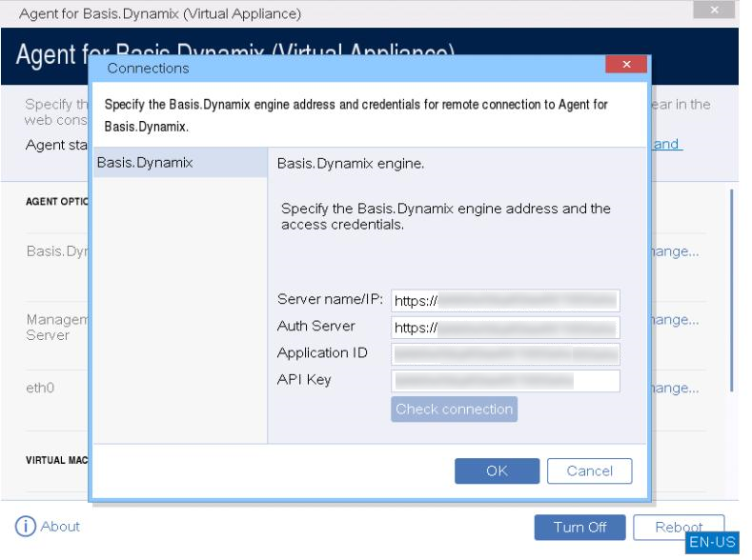The image size is (752, 560).
Task: Click the About info icon
Action: (26, 527)
